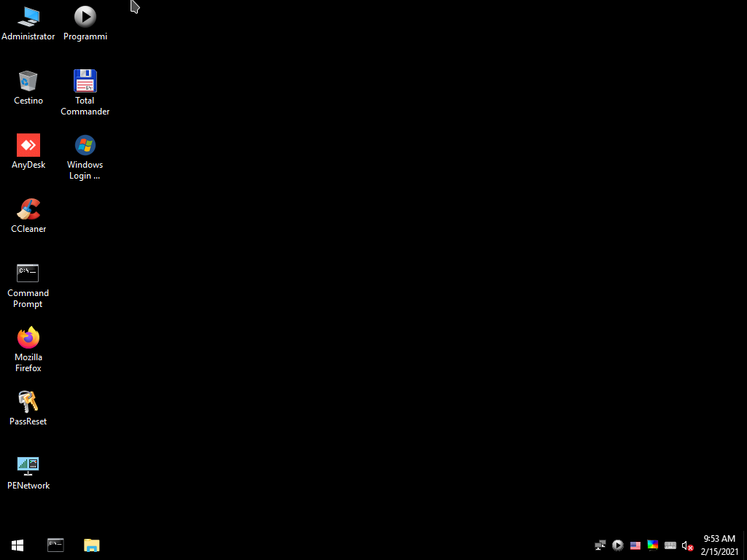Image resolution: width=747 pixels, height=560 pixels.
Task: Launch Command Prompt from the taskbar
Action: coord(55,545)
